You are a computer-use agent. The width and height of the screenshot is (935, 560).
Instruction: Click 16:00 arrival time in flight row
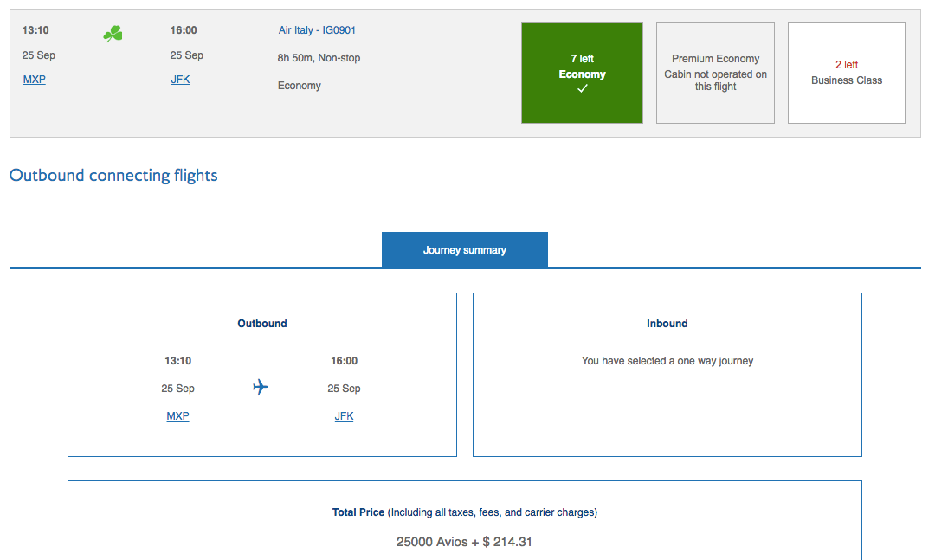(184, 30)
